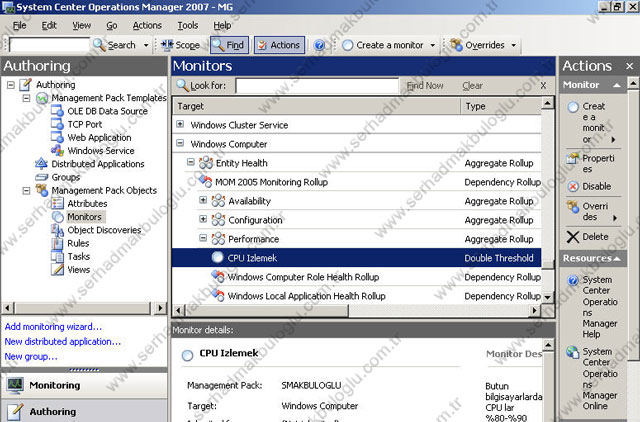Toggle the Find toolbar button
This screenshot has width=640, height=422.
[229, 45]
